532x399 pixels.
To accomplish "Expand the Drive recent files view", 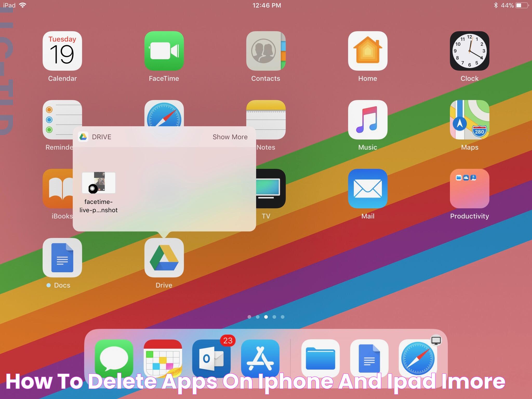I will pyautogui.click(x=230, y=137).
